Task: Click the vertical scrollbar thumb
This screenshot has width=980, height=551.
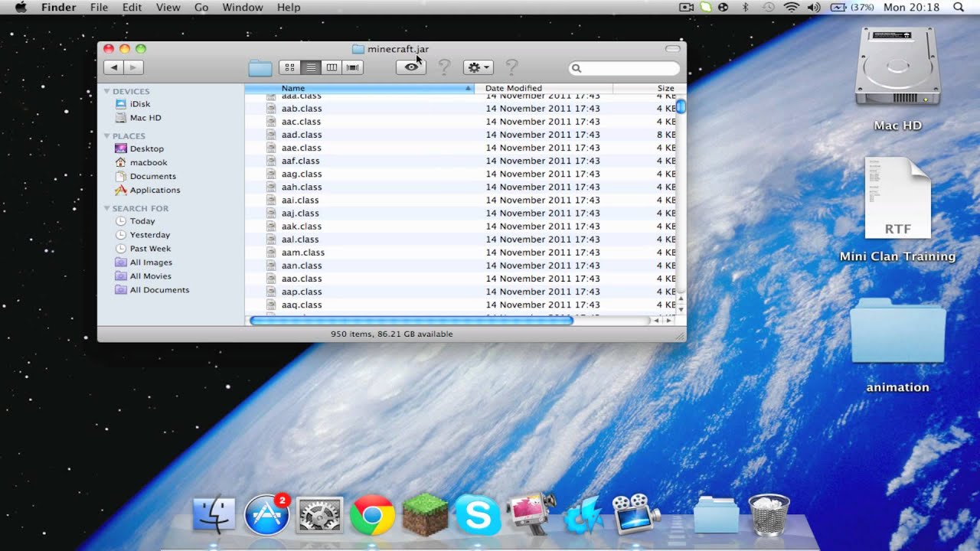Action: pyautogui.click(x=681, y=106)
